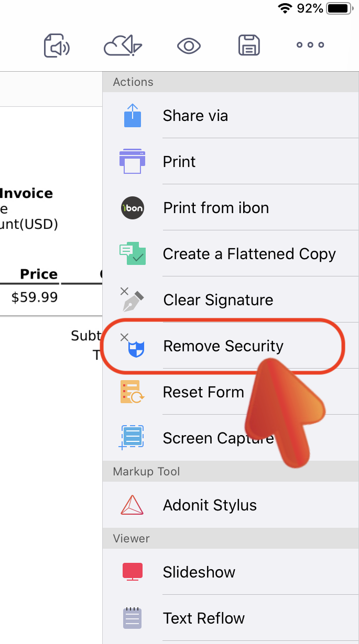Tap the blue share upload icon
The width and height of the screenshot is (359, 644).
(133, 115)
